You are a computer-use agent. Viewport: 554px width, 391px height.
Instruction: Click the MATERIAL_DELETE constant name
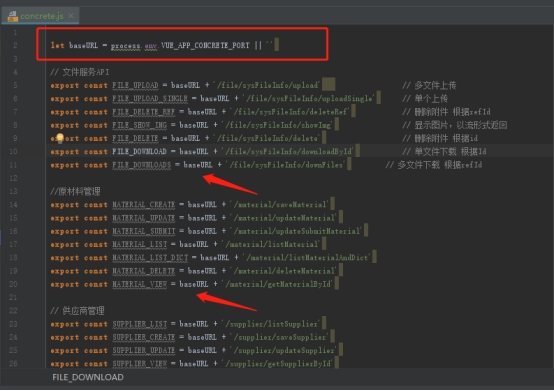(x=143, y=271)
